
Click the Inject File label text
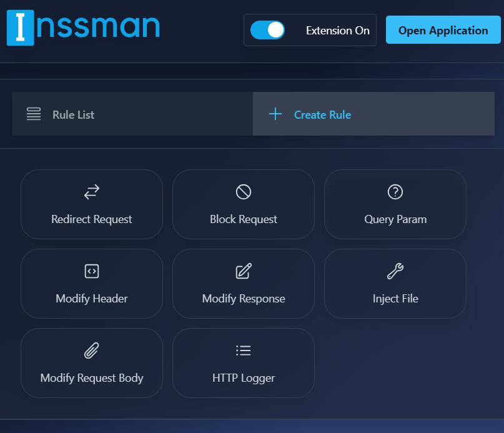395,299
